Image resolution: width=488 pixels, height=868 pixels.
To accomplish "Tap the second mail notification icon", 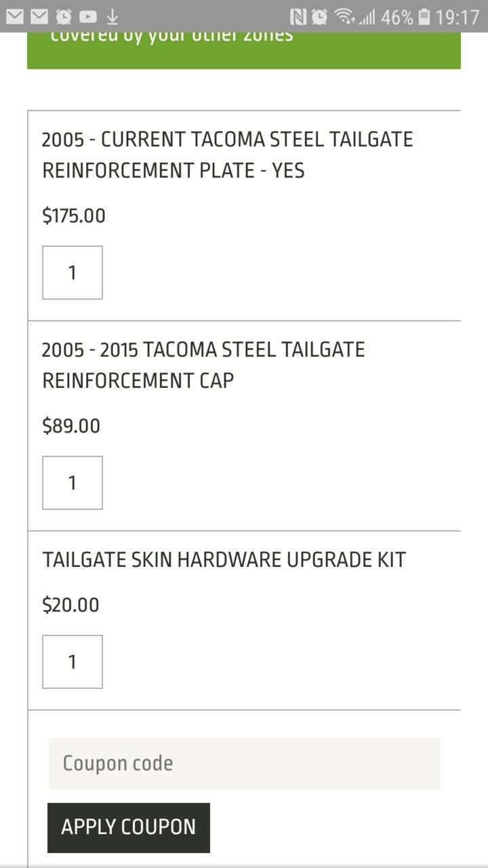I will [39, 16].
